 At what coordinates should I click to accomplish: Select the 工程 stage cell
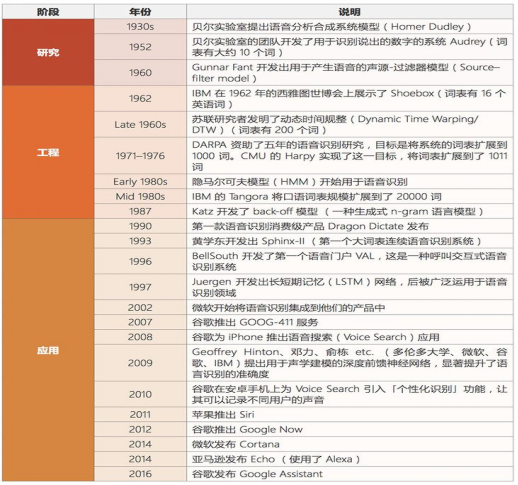48,152
